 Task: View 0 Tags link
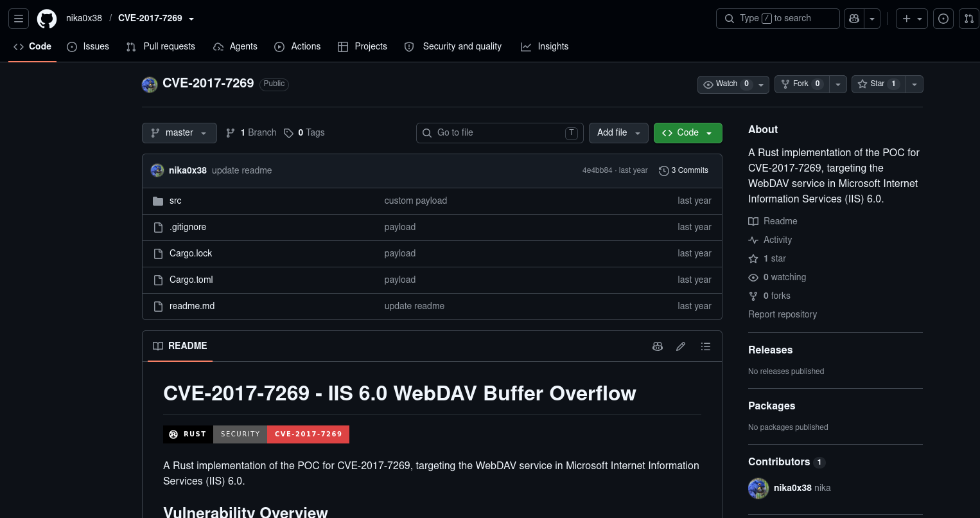pyautogui.click(x=304, y=133)
